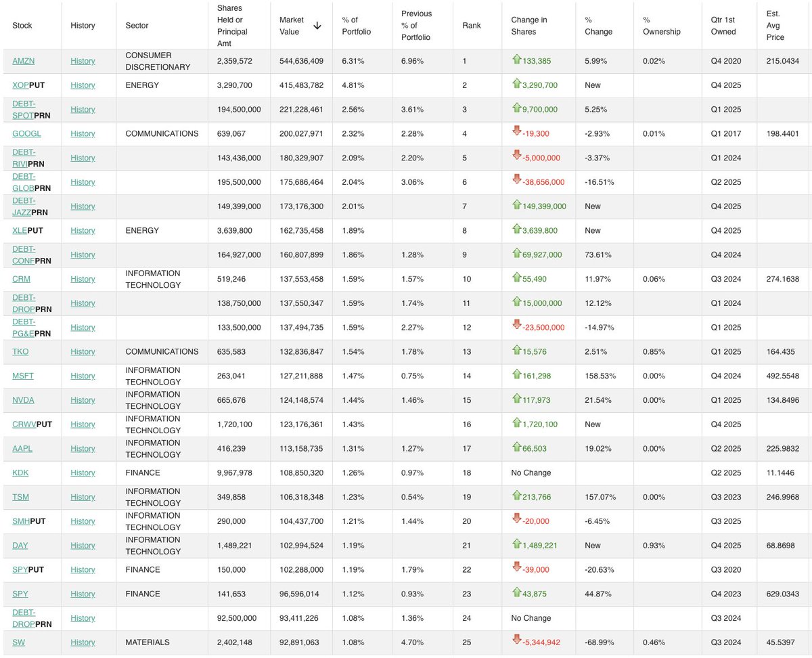Click the red down arrow in GOOGL row
Viewport: 812px width, 658px height.
[x=517, y=133]
